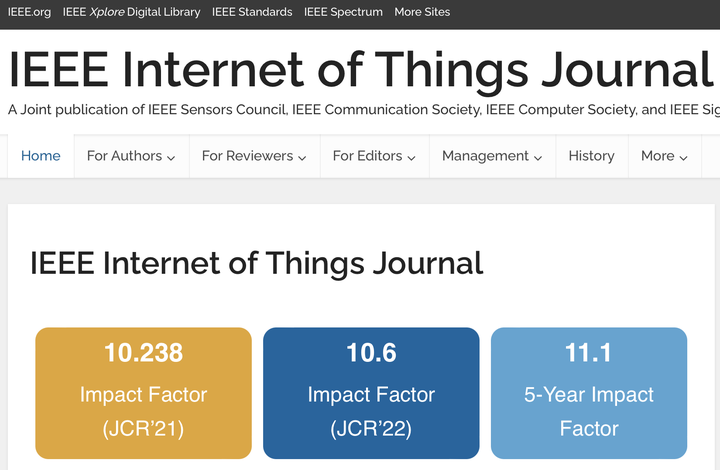Open the For Editors menu

tap(367, 156)
